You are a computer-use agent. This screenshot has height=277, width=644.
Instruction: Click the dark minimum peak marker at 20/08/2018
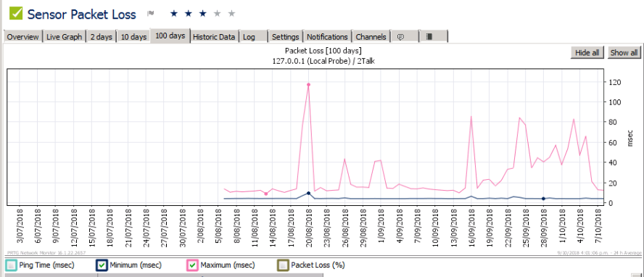point(308,193)
